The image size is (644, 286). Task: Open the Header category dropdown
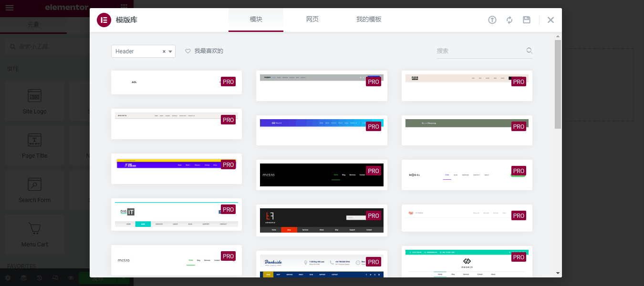click(x=136, y=51)
